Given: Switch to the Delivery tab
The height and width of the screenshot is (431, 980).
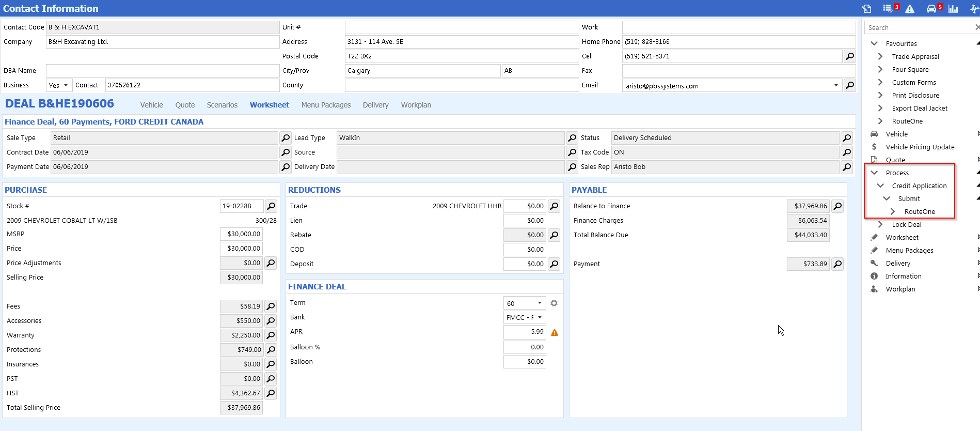Looking at the screenshot, I should click(375, 105).
